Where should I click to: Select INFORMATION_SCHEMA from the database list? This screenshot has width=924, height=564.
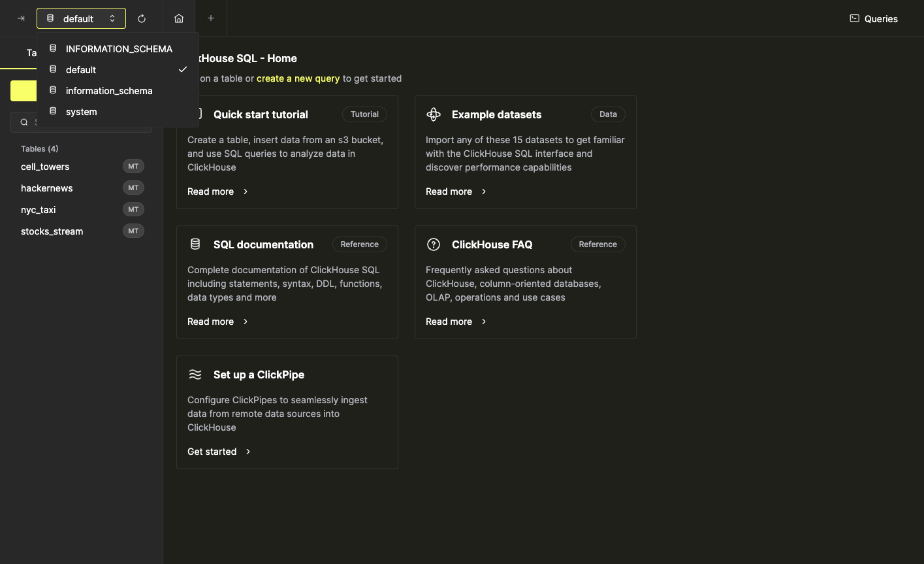tap(118, 49)
